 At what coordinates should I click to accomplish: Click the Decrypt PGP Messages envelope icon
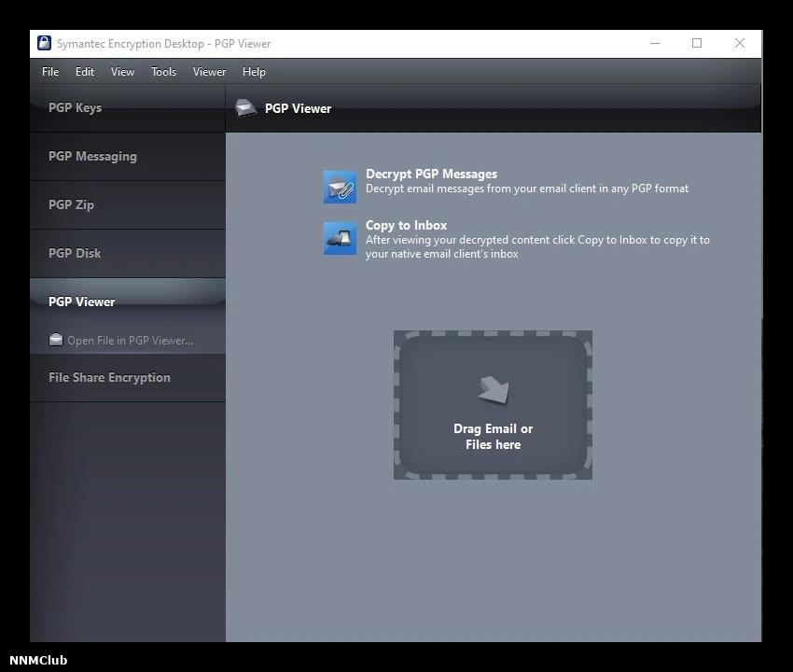coord(340,187)
